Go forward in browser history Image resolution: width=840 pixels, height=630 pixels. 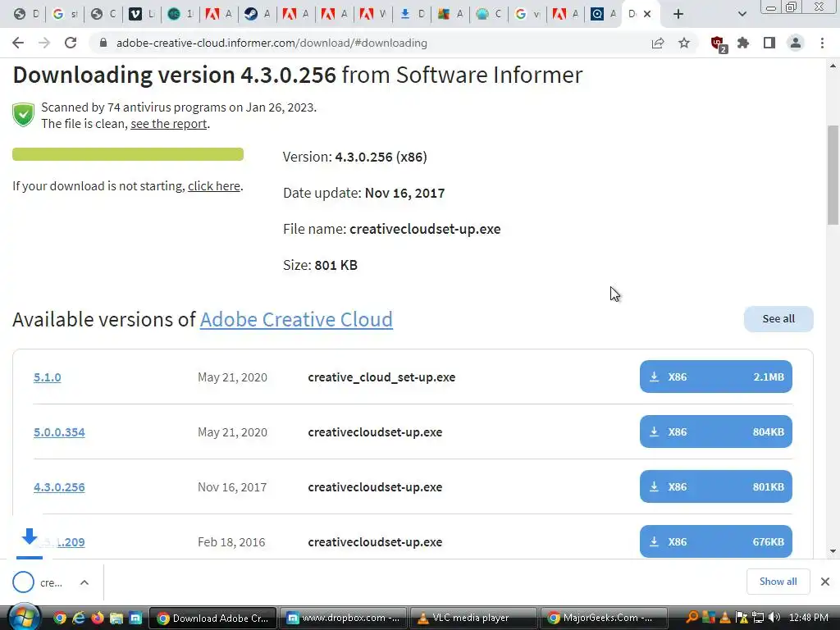(44, 43)
